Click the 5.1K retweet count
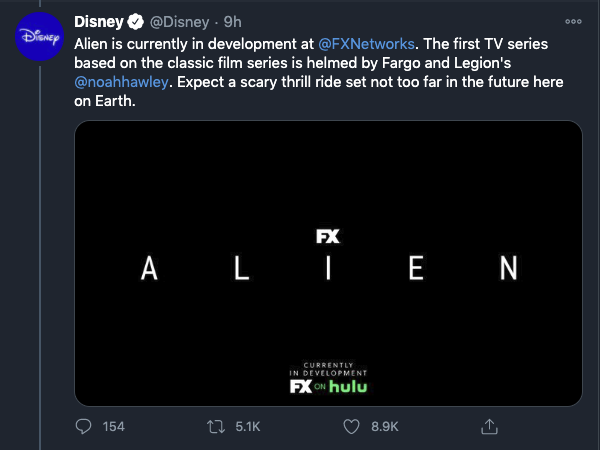This screenshot has width=600, height=450. [248, 426]
